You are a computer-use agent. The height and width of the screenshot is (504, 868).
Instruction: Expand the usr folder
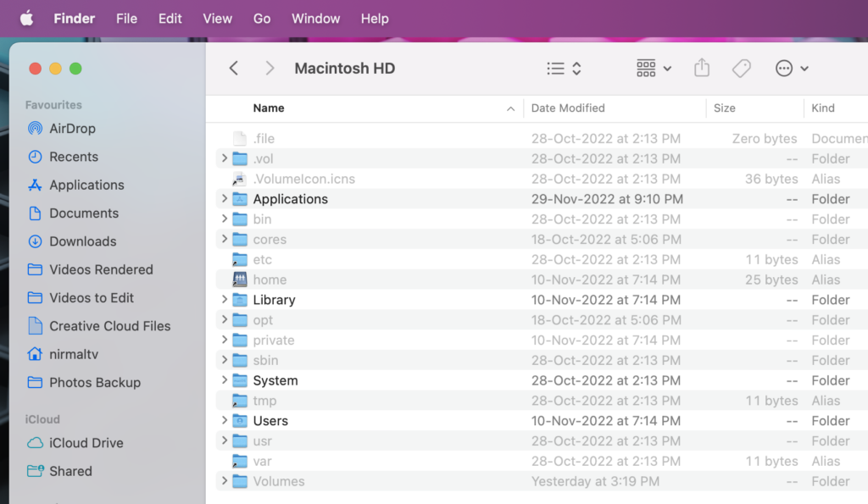(x=224, y=440)
